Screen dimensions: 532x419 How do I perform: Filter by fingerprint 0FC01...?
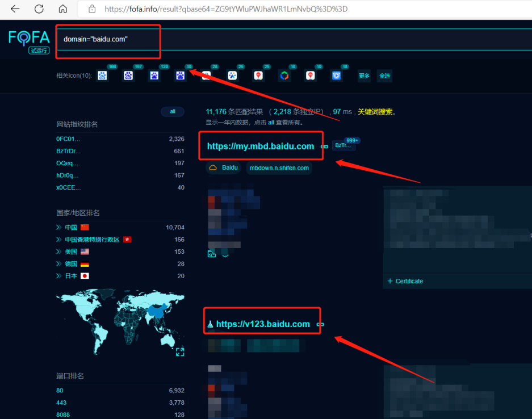click(68, 139)
